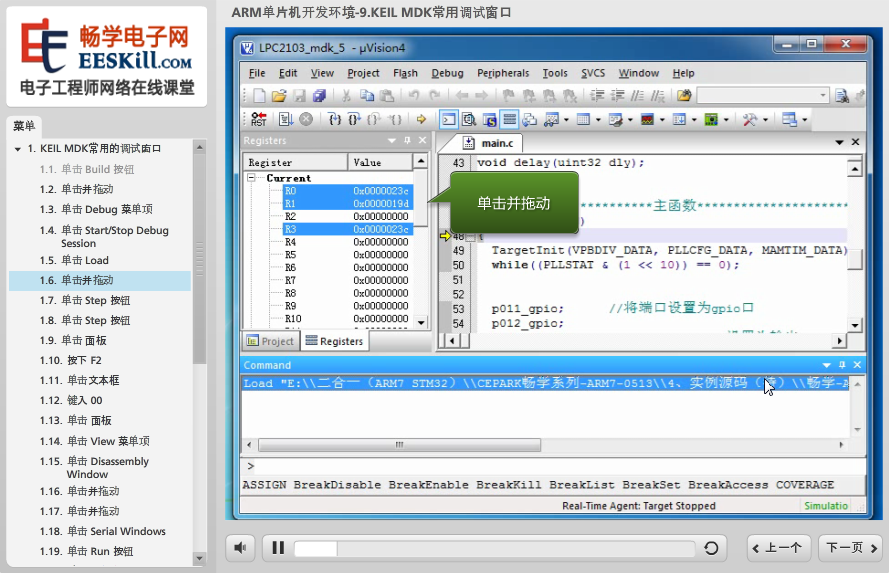889x573 pixels.
Task: Toggle the Registers Window toolbar button
Action: 510,119
